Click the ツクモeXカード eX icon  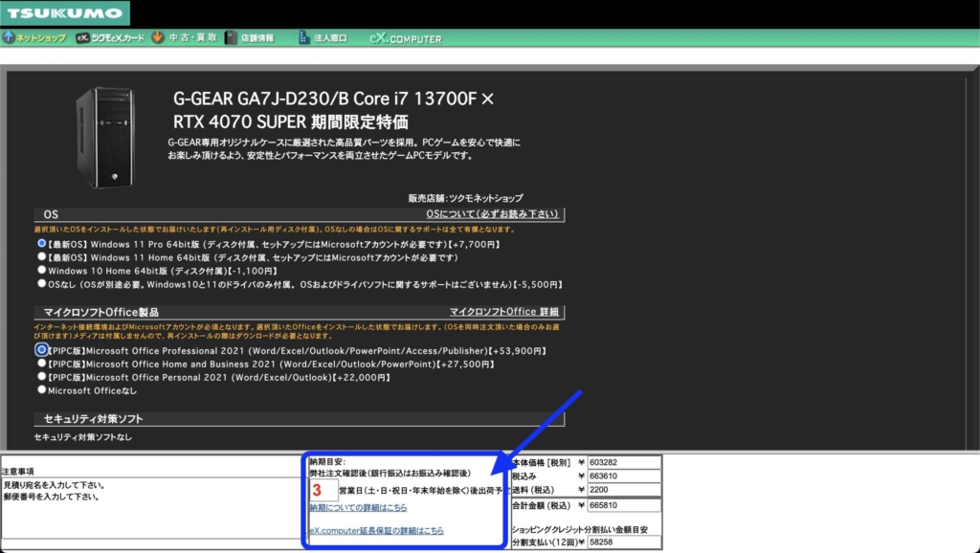82,38
